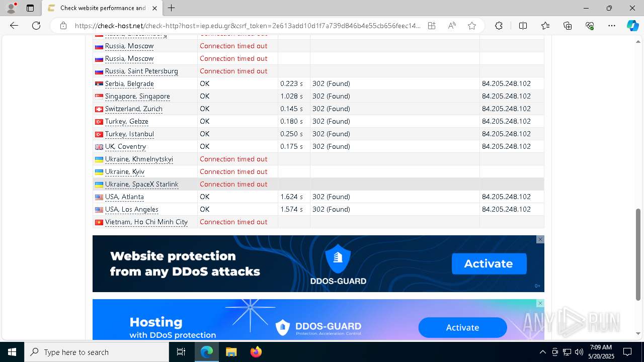Open the Edge profile icon
The image size is (644, 362).
[x=11, y=8]
